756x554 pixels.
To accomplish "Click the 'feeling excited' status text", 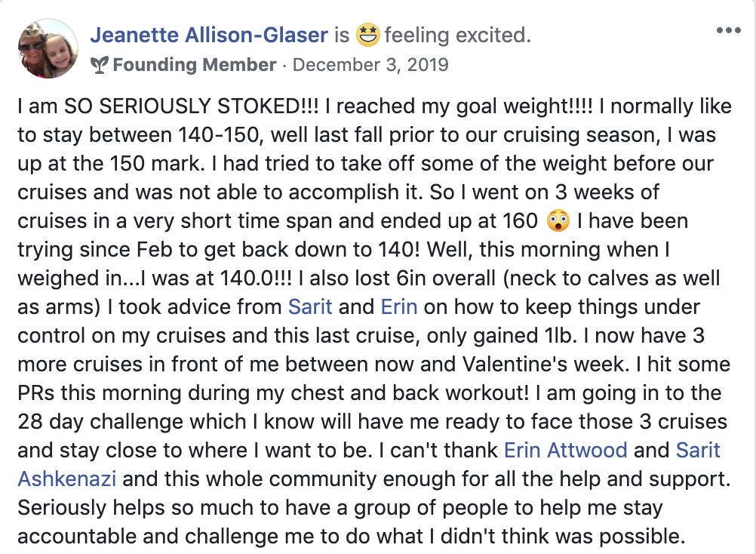I will click(x=457, y=35).
